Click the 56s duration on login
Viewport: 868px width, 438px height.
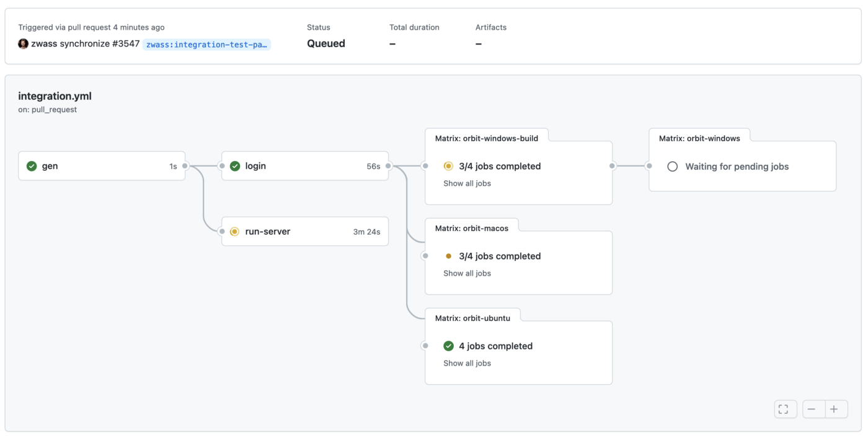[x=373, y=167]
